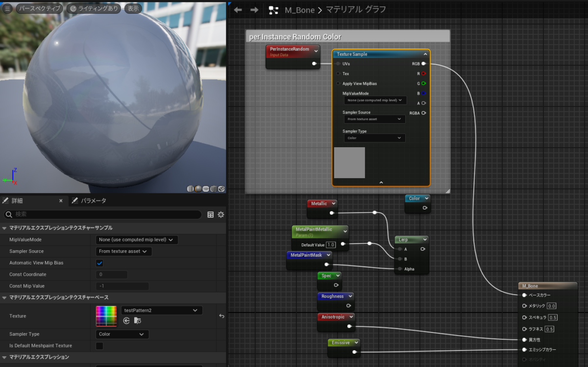This screenshot has width=588, height=367.
Task: Click the use-selected-asset arrow icon under Texture
Action: tap(126, 320)
